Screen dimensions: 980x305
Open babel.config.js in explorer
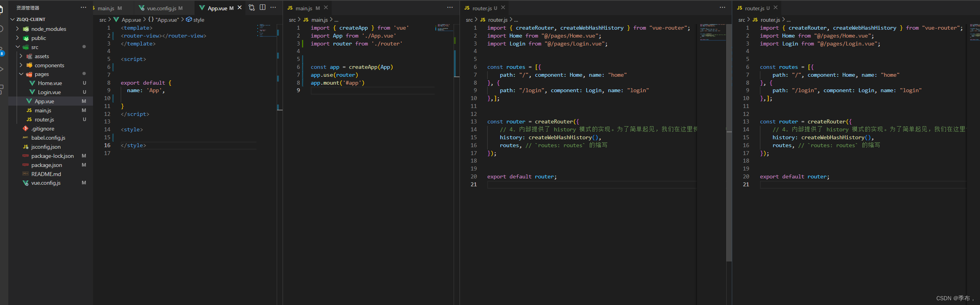tap(51, 138)
